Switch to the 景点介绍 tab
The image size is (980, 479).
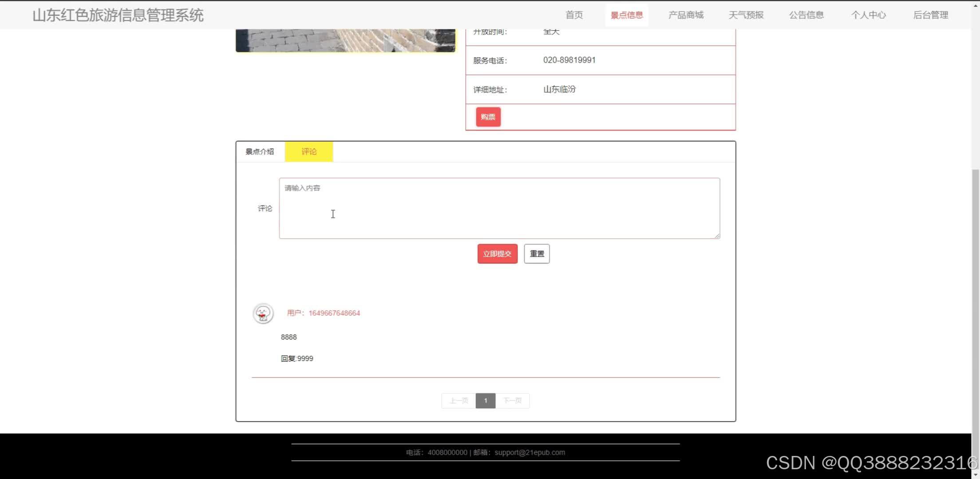coord(260,152)
